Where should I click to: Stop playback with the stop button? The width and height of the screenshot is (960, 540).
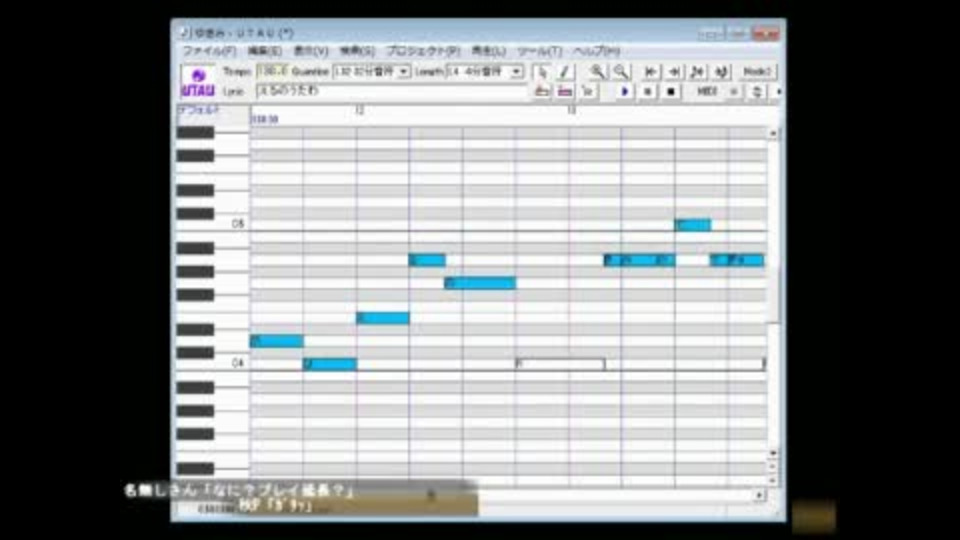point(671,91)
